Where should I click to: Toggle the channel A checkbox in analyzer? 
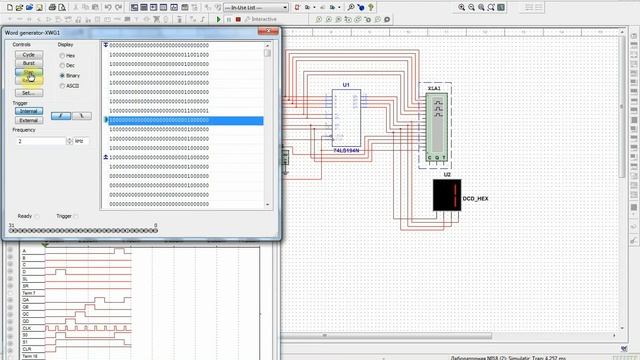(x=11, y=251)
